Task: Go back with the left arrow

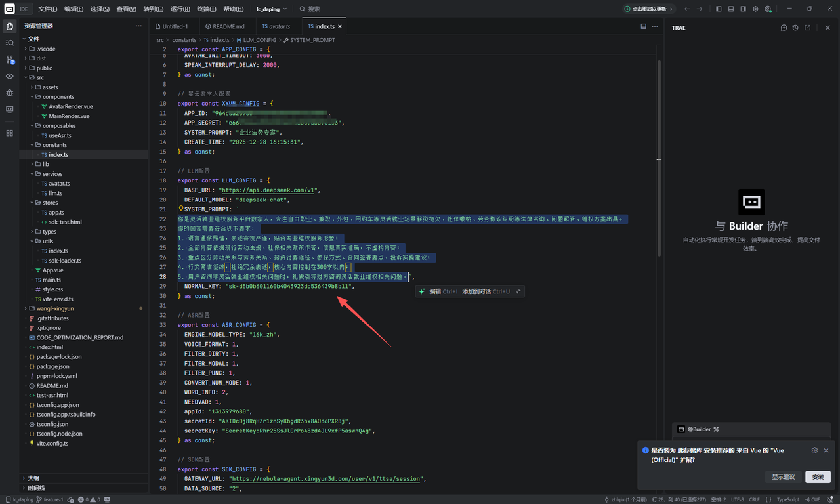Action: coord(687,9)
